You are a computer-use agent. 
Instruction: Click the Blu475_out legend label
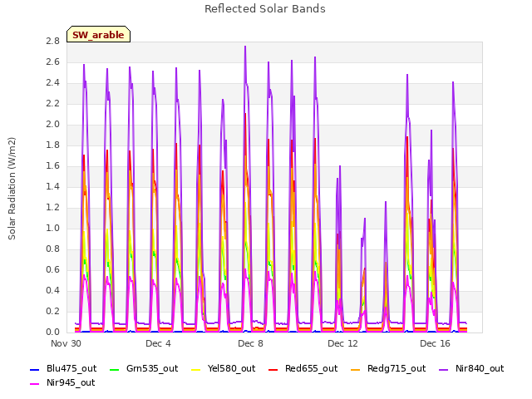point(71,368)
